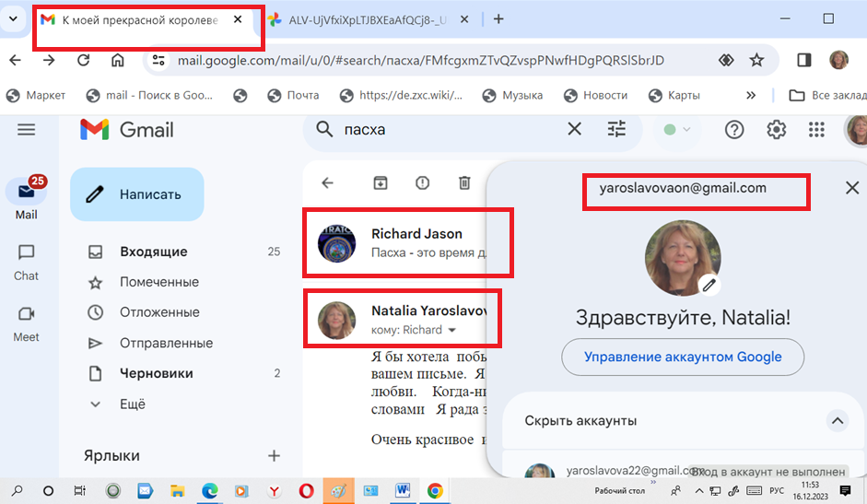This screenshot has height=504, width=867.
Task: Reload the current page
Action: pyautogui.click(x=84, y=60)
